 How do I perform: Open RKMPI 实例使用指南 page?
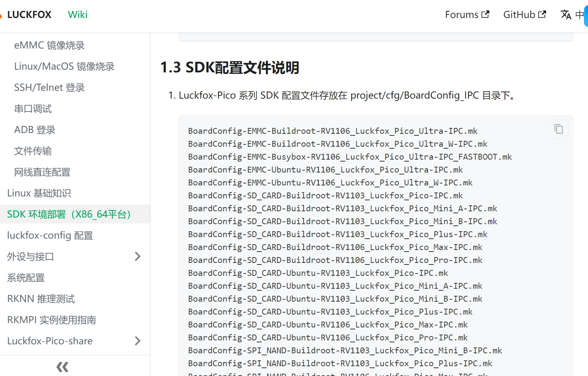pyautogui.click(x=52, y=320)
